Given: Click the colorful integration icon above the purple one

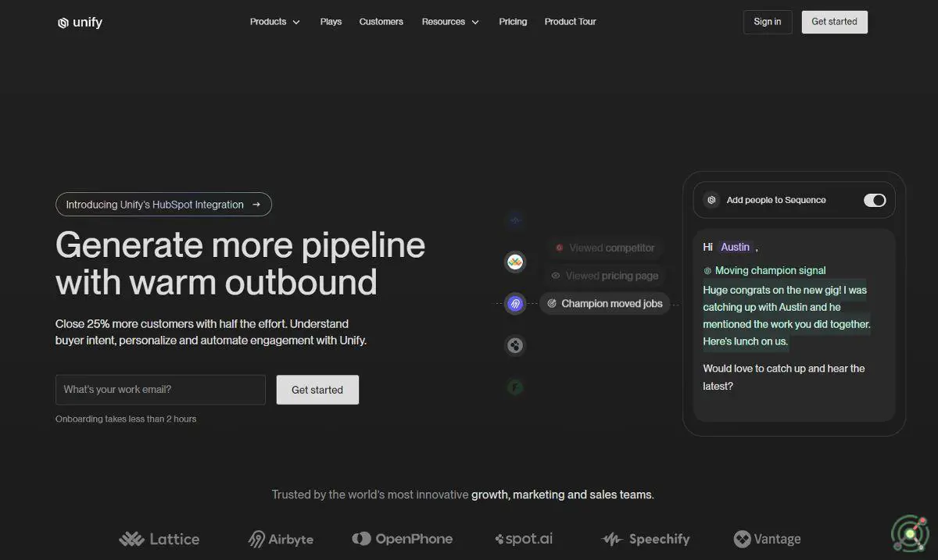Looking at the screenshot, I should click(515, 262).
